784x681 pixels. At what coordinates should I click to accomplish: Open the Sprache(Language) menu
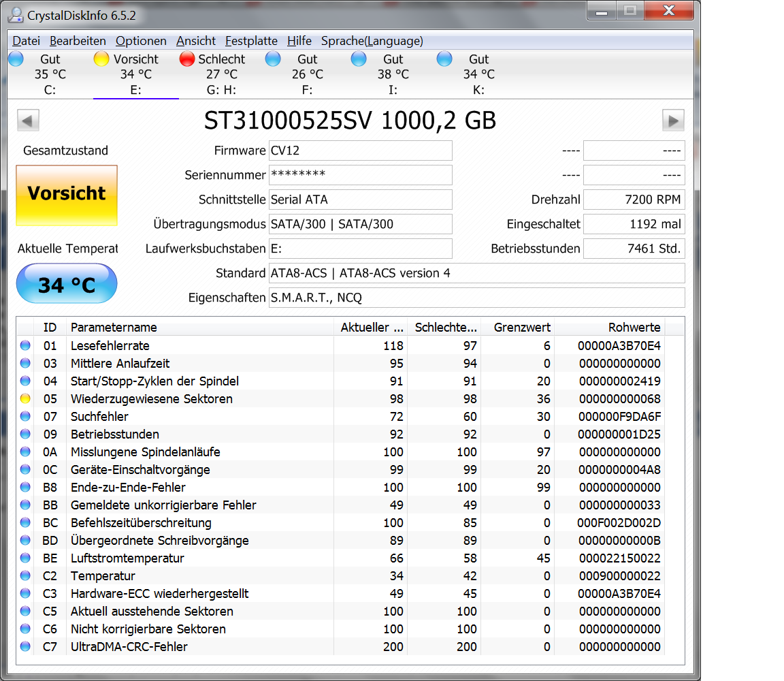[372, 41]
